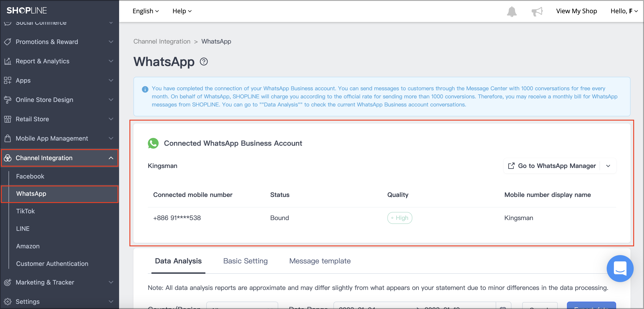Click the phone number +886 91****538
This screenshot has width=644, height=309.
click(177, 218)
